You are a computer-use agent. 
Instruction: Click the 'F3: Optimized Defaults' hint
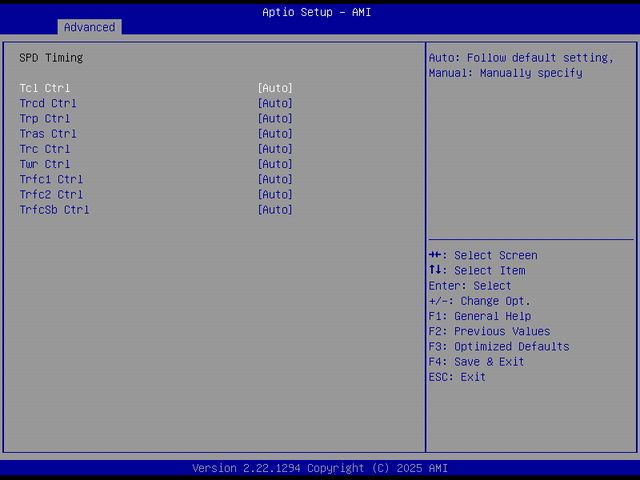pos(499,347)
